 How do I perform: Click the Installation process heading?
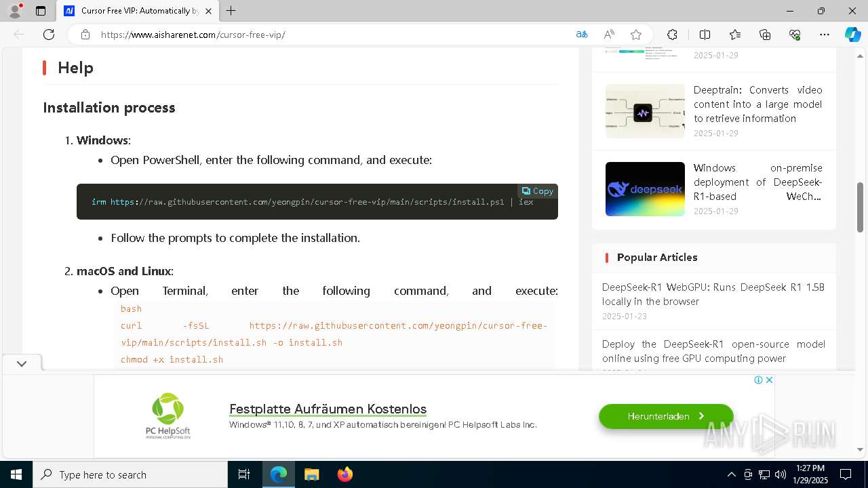click(x=109, y=107)
